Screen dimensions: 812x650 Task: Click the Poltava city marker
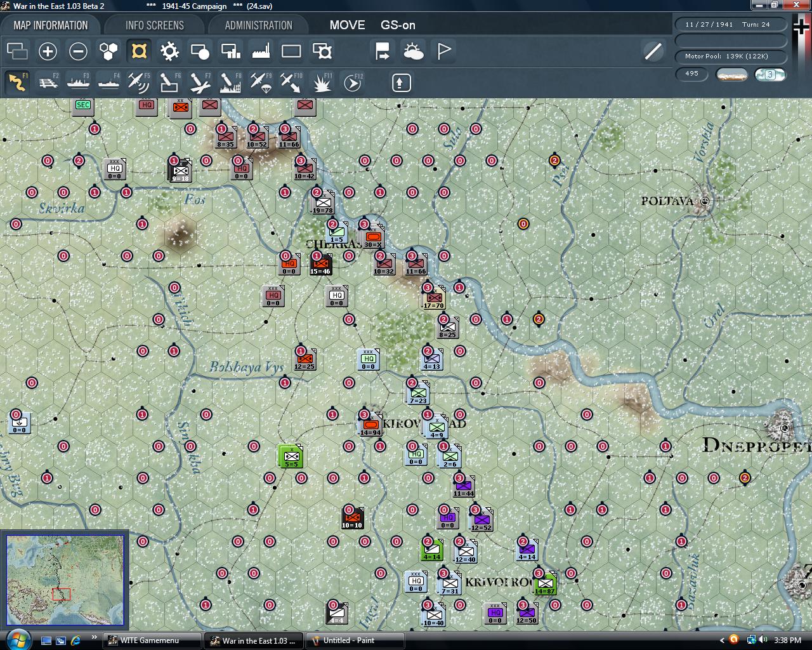(704, 201)
